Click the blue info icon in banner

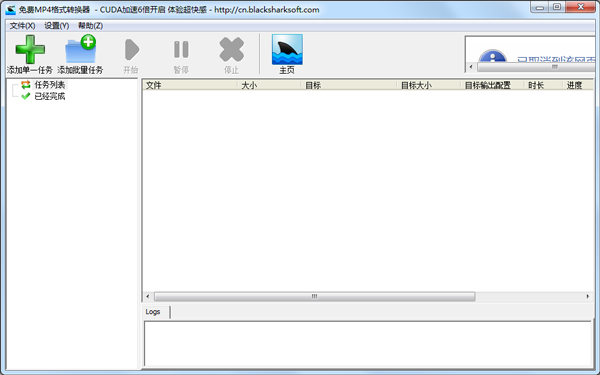click(x=492, y=56)
